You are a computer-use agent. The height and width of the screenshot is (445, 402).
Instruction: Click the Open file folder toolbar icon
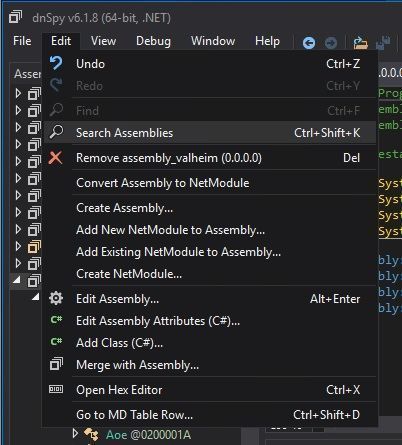[360, 43]
